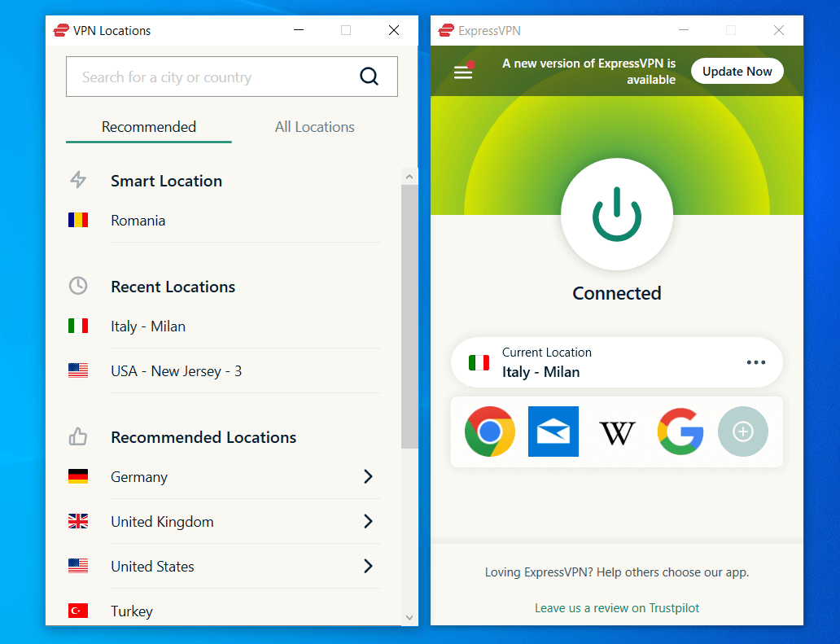Launch the Google shortcut from ExpressVPN

coord(680,432)
